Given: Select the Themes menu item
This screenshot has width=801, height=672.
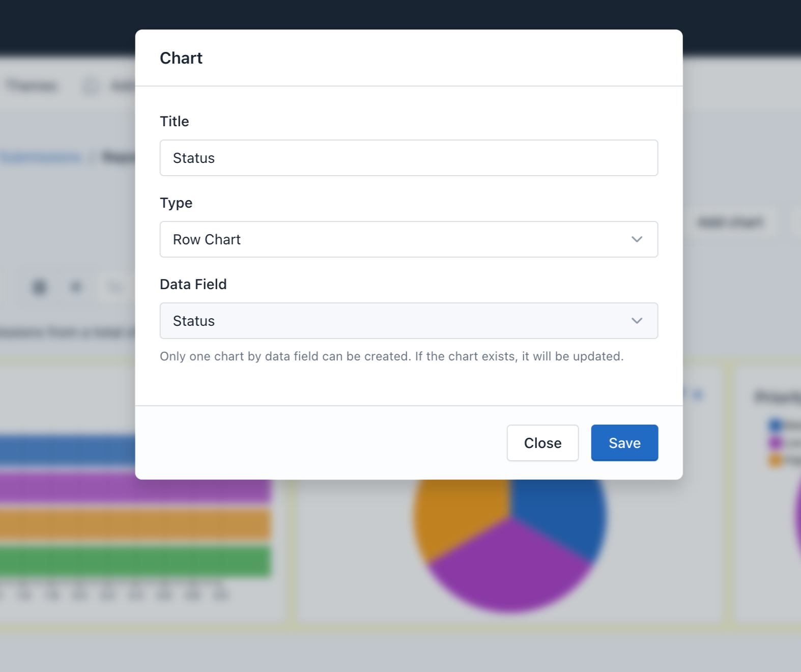Looking at the screenshot, I should (32, 86).
